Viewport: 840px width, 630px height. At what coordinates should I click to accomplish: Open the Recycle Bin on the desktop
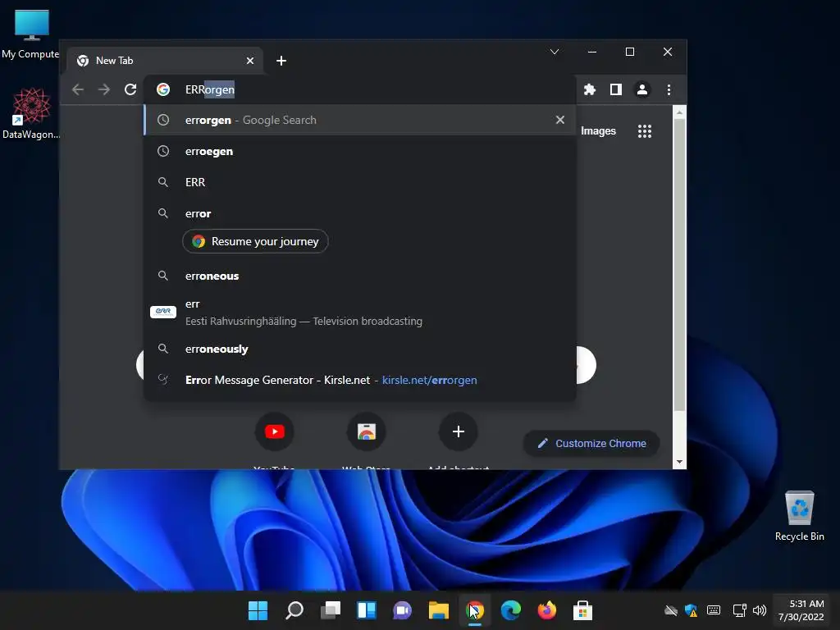(799, 516)
